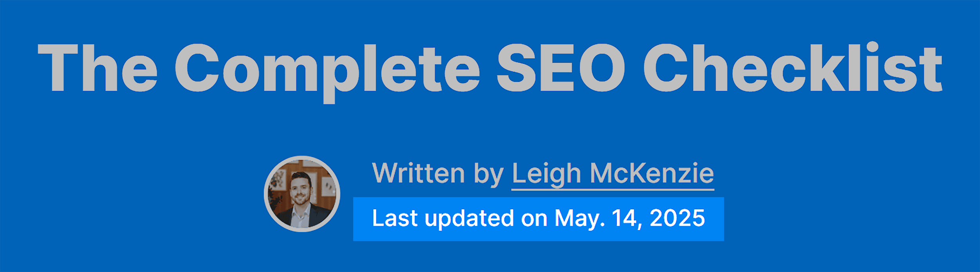Click the May. 14 date text
Image resolution: width=980 pixels, height=272 pixels.
click(x=599, y=219)
